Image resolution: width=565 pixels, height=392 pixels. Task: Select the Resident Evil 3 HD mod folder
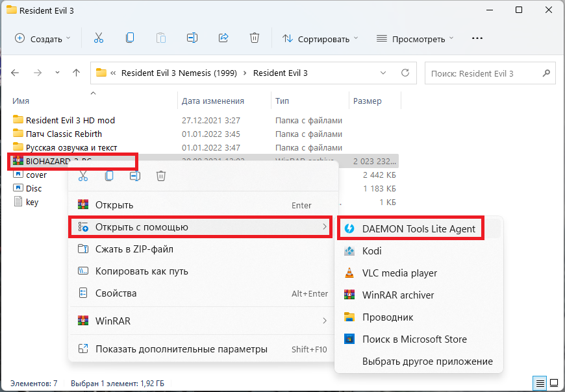click(x=64, y=120)
